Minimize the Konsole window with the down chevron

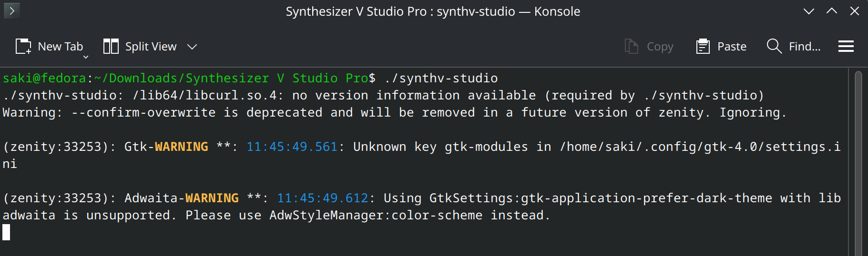(x=809, y=11)
